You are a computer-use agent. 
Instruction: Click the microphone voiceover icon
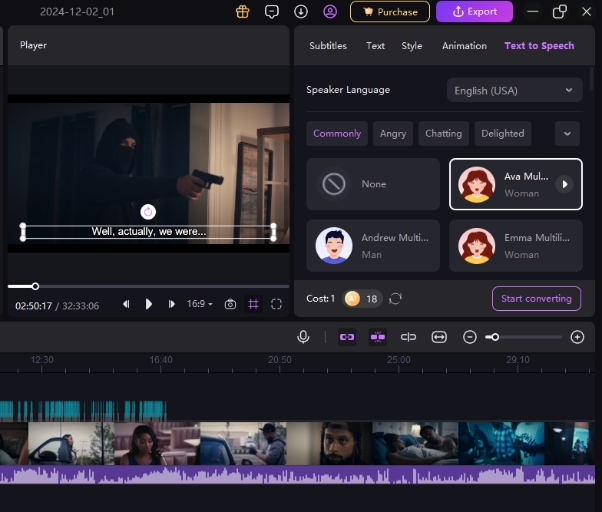coord(303,337)
